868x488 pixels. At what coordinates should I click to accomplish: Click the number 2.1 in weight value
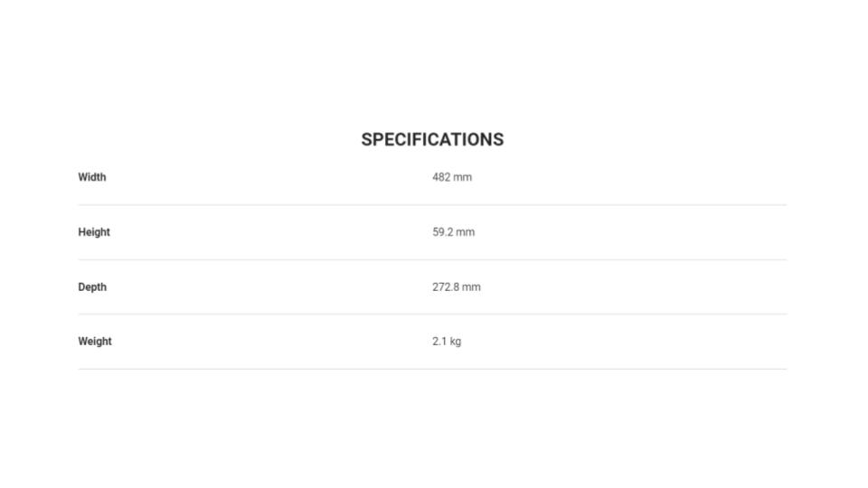[439, 342]
